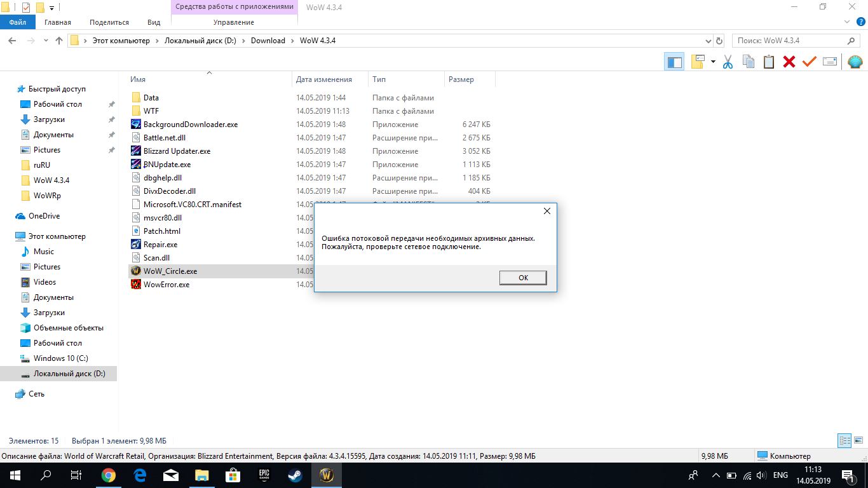Image resolution: width=868 pixels, height=488 pixels.
Task: Open Steam from the taskbar
Action: [295, 475]
